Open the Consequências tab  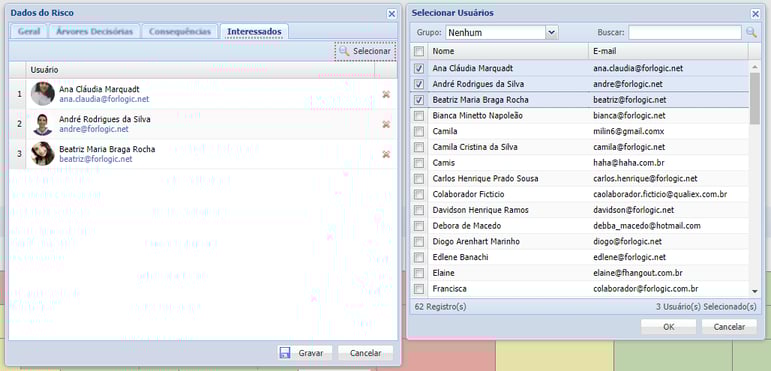tap(179, 31)
